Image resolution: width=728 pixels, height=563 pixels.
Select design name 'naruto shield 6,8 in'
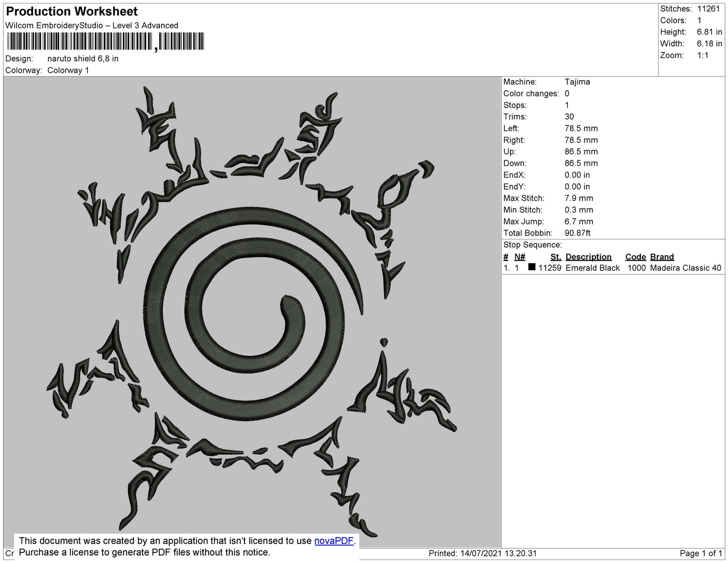pos(83,58)
